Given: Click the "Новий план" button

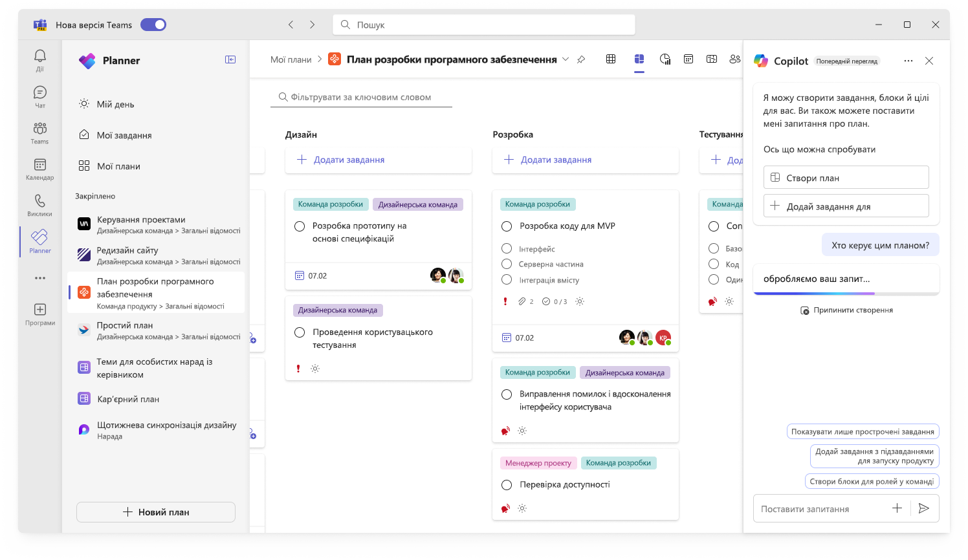Looking at the screenshot, I should (x=156, y=512).
